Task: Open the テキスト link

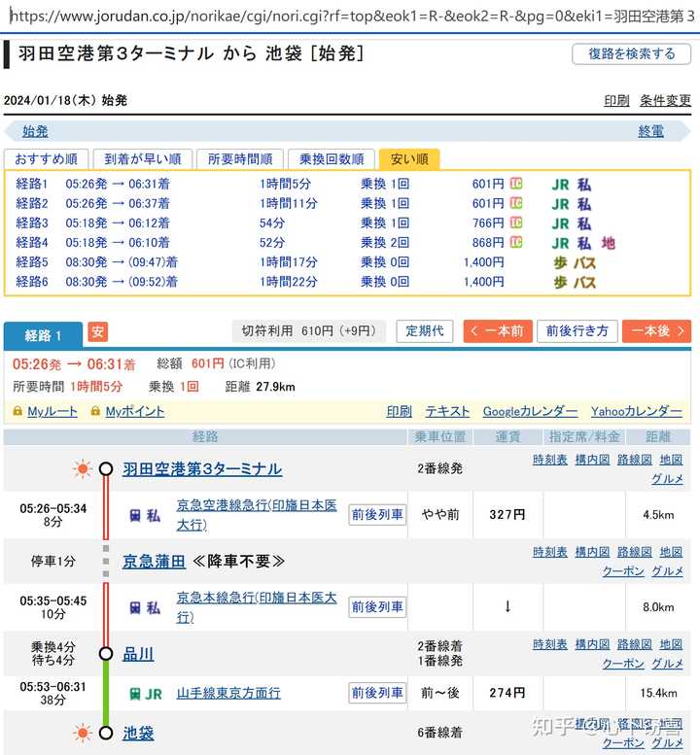Action: click(x=447, y=412)
